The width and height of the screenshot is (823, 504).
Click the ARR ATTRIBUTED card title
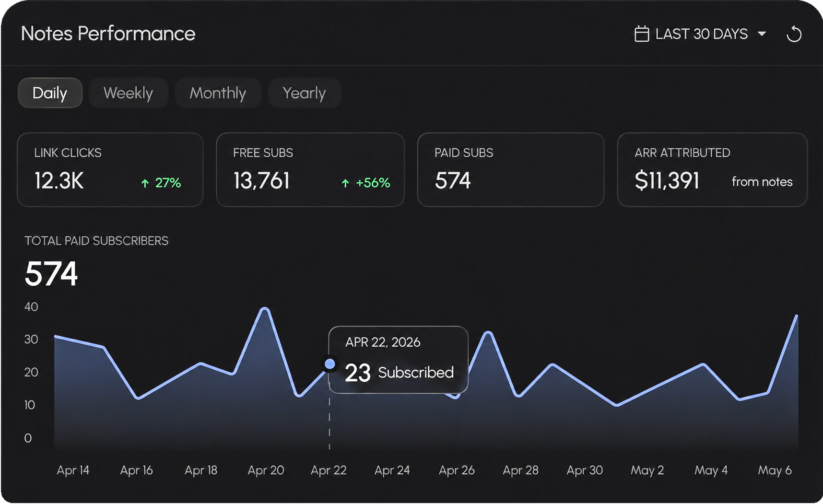(682, 153)
